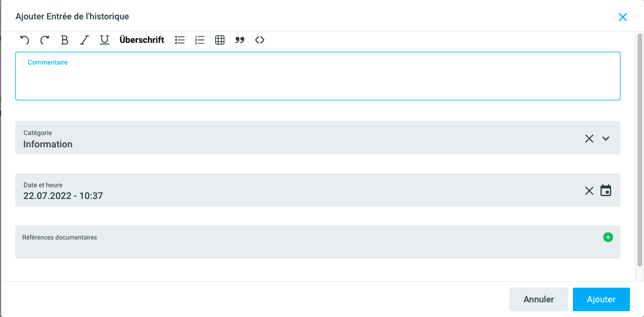
Task: Insert a code block
Action: click(260, 40)
